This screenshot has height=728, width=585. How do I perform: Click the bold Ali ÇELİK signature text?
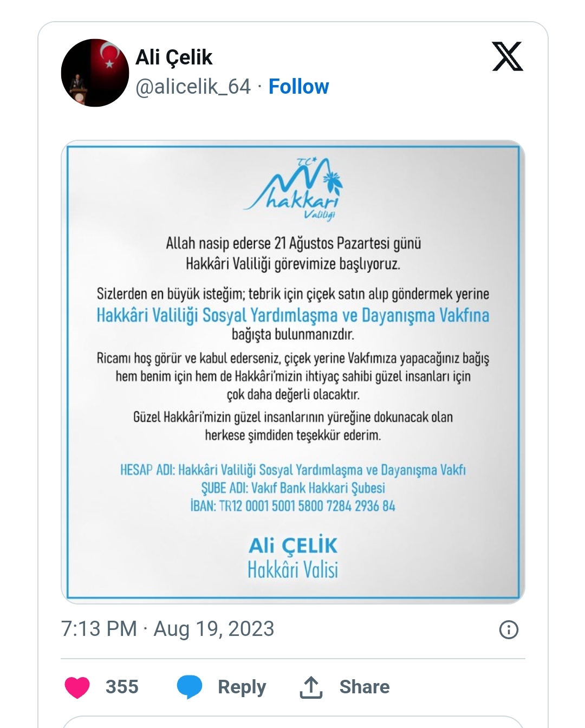(x=293, y=545)
